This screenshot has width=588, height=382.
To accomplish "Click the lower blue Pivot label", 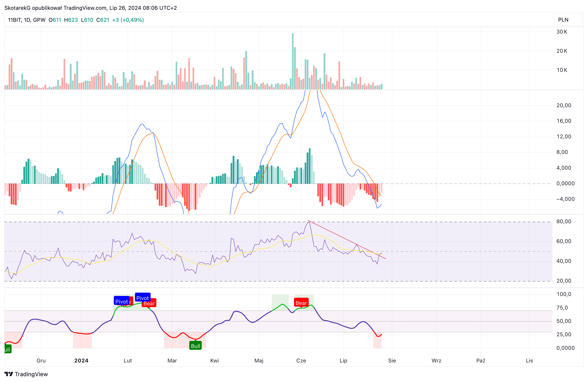I will (122, 301).
